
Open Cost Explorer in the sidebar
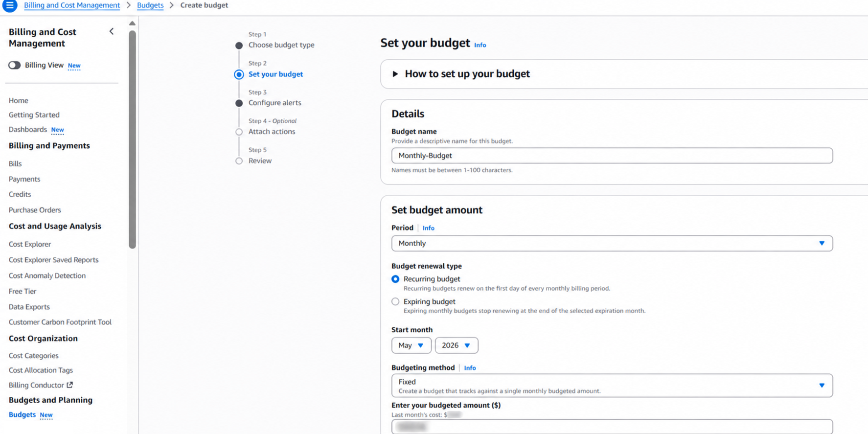point(30,244)
